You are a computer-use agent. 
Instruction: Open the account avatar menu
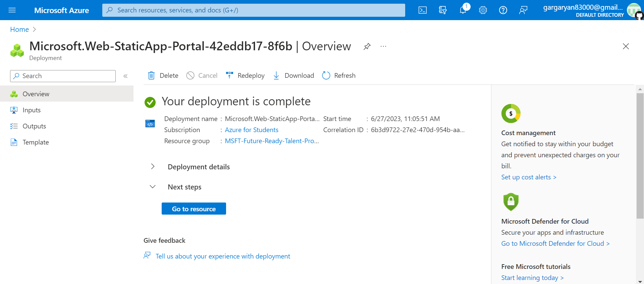634,10
